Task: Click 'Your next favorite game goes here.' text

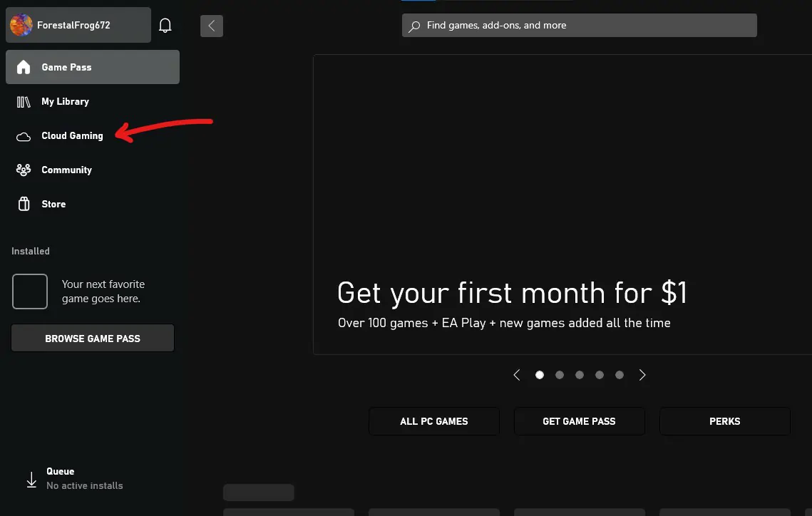Action: pos(103,291)
